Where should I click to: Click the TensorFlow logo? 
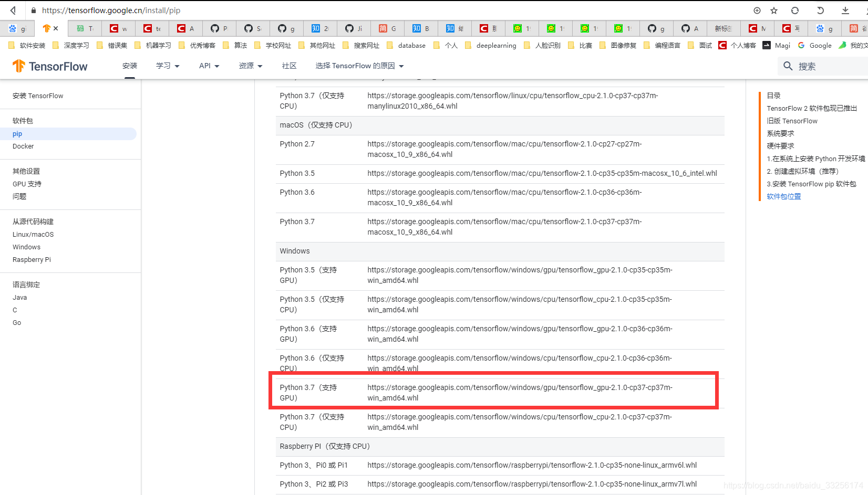50,66
